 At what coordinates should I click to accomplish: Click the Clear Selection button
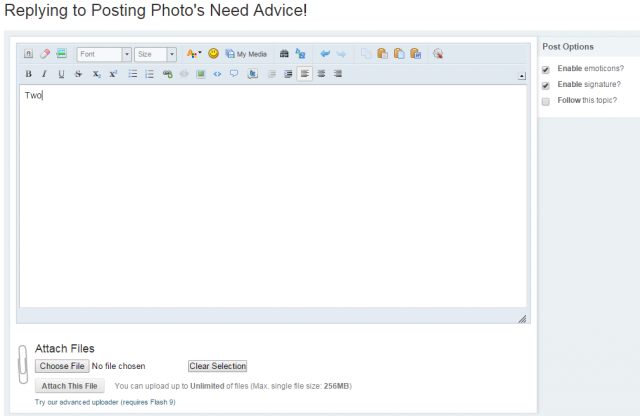(217, 366)
